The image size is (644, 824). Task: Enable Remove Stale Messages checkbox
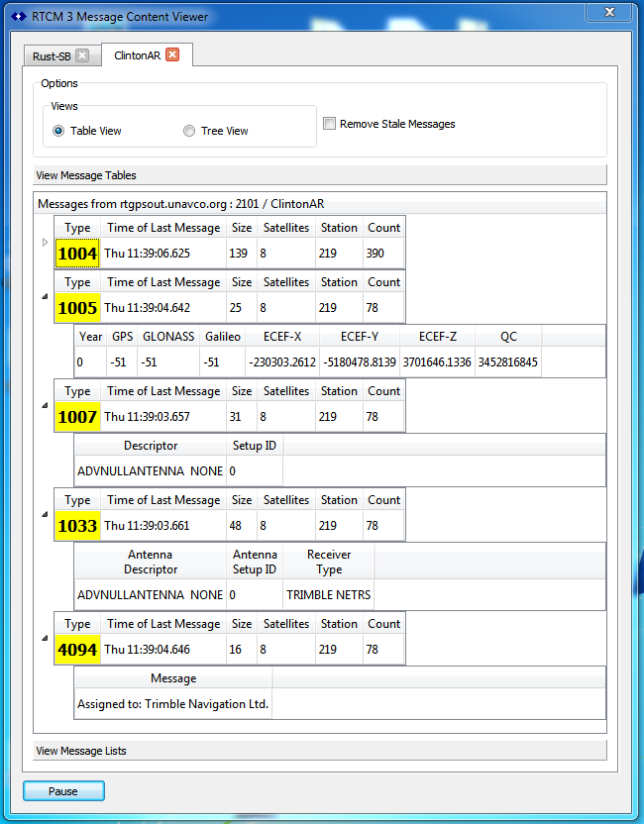(x=329, y=124)
